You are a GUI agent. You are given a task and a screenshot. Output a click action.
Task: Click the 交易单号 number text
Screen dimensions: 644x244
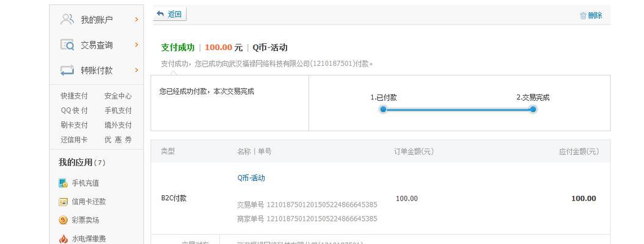point(321,204)
